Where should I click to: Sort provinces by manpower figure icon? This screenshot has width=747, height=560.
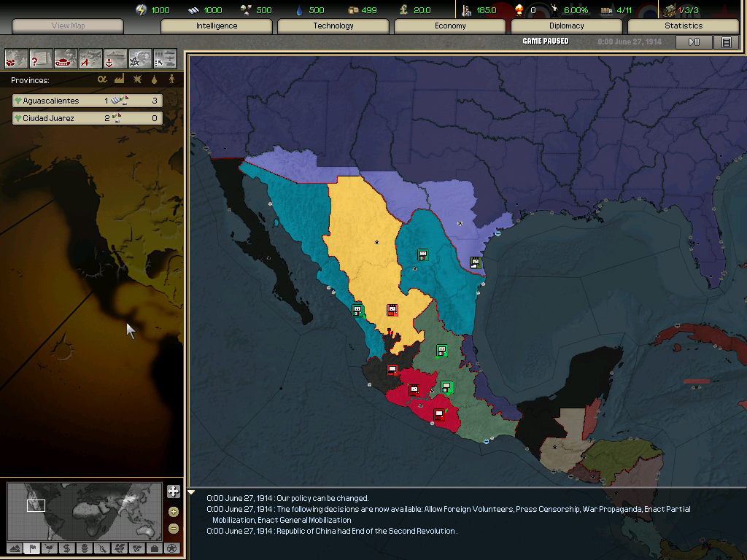172,79
